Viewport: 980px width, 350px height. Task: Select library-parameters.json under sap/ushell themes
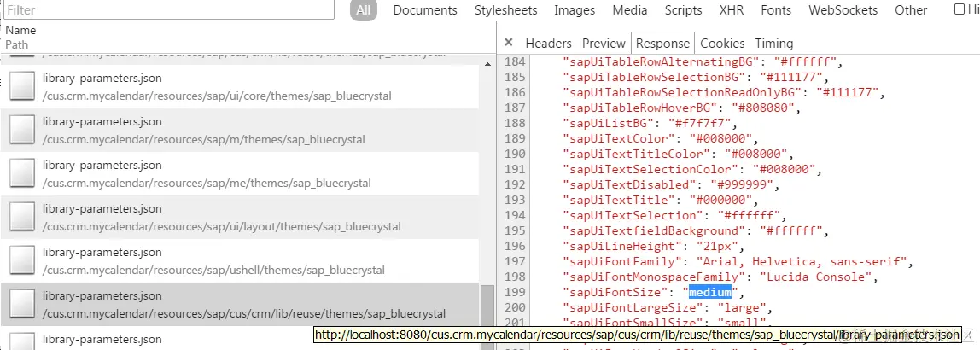point(239,260)
